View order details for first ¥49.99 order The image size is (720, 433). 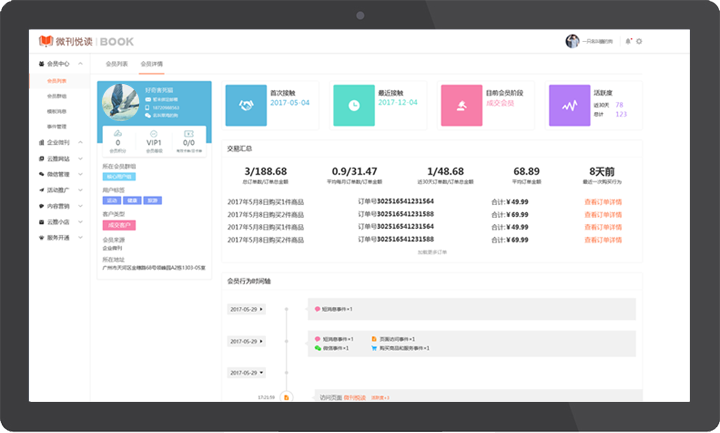[603, 202]
